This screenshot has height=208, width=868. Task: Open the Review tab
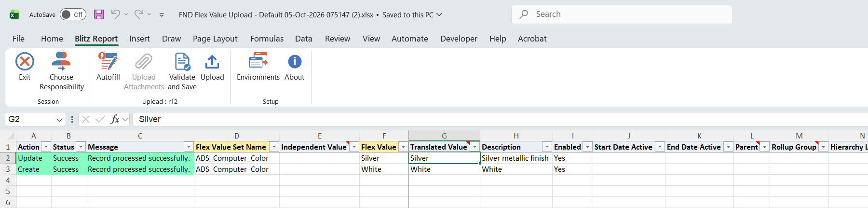point(338,39)
